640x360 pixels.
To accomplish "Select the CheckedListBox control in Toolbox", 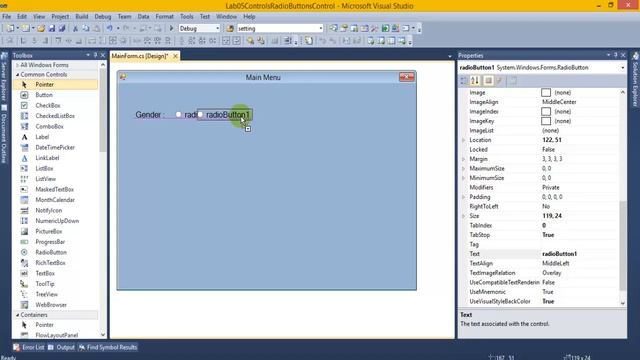I will click(x=55, y=116).
